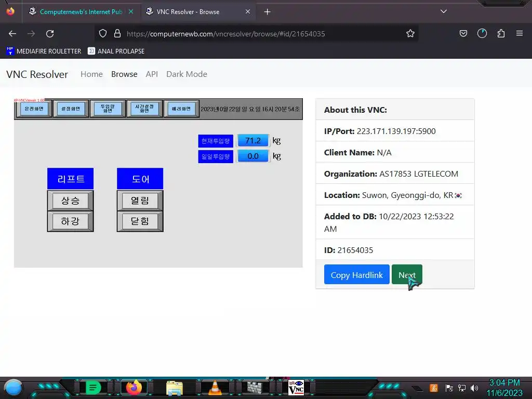Bookmark this page with the star icon
Image resolution: width=532 pixels, height=399 pixels.
pos(410,34)
